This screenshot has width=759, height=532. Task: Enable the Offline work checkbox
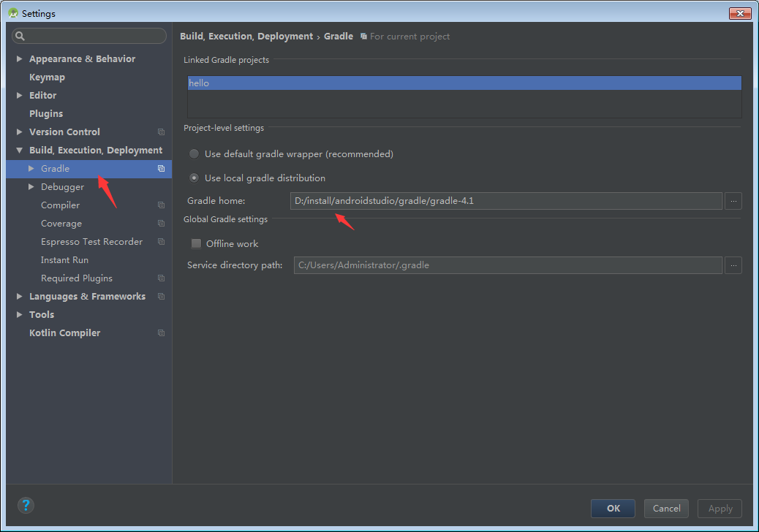click(196, 243)
